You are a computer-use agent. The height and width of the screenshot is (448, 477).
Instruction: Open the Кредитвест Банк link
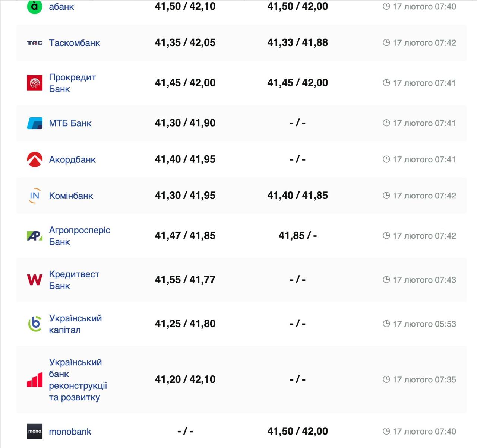74,280
